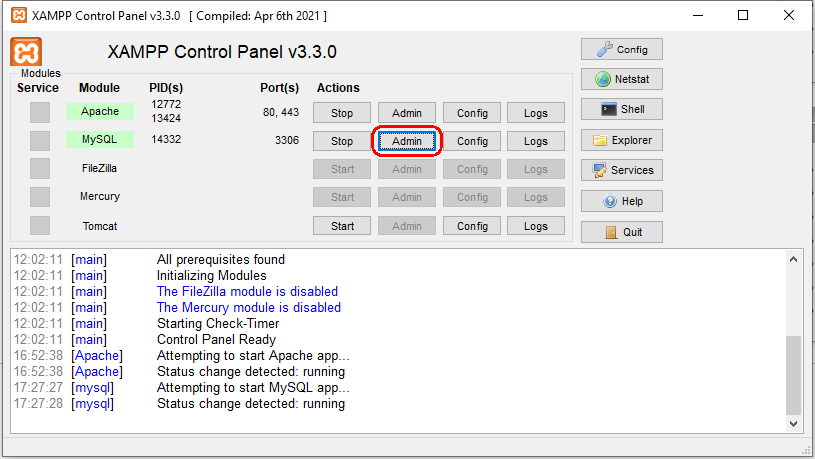Toggle the Tomcat service checkbox
This screenshot has width=815, height=459.
pos(39,226)
